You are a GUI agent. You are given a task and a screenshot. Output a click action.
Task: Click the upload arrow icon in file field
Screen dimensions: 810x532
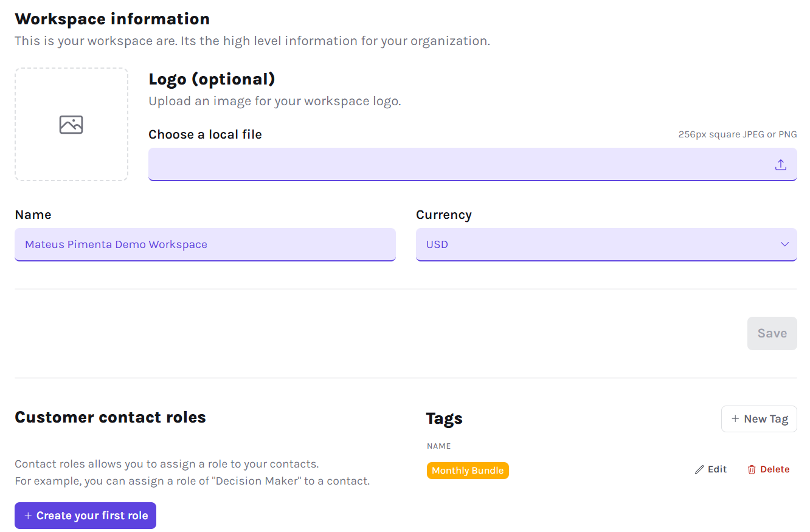click(781, 165)
